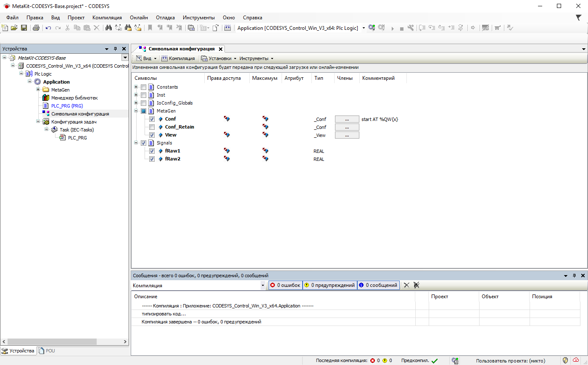Undo the last action
The height and width of the screenshot is (365, 588).
tap(48, 28)
